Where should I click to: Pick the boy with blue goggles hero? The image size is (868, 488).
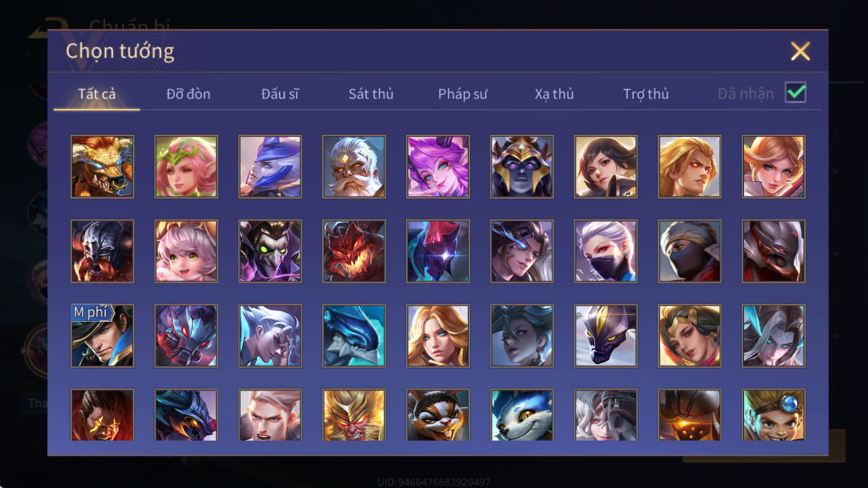click(773, 415)
